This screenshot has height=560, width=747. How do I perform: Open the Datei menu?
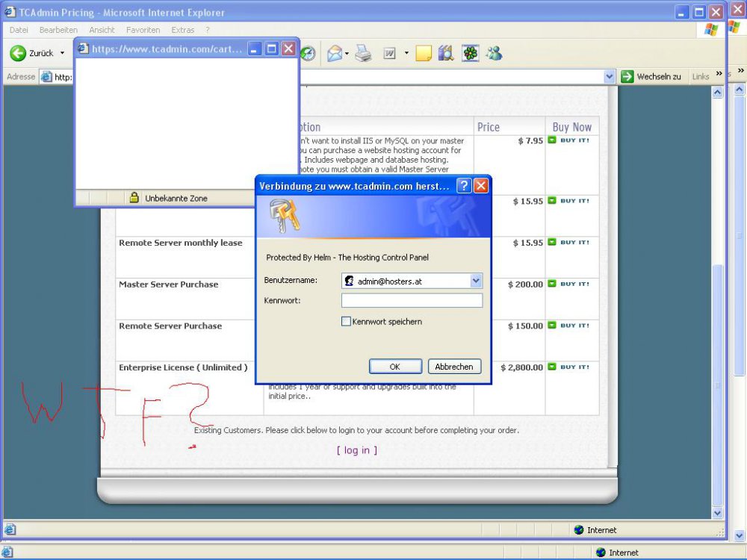(x=19, y=30)
